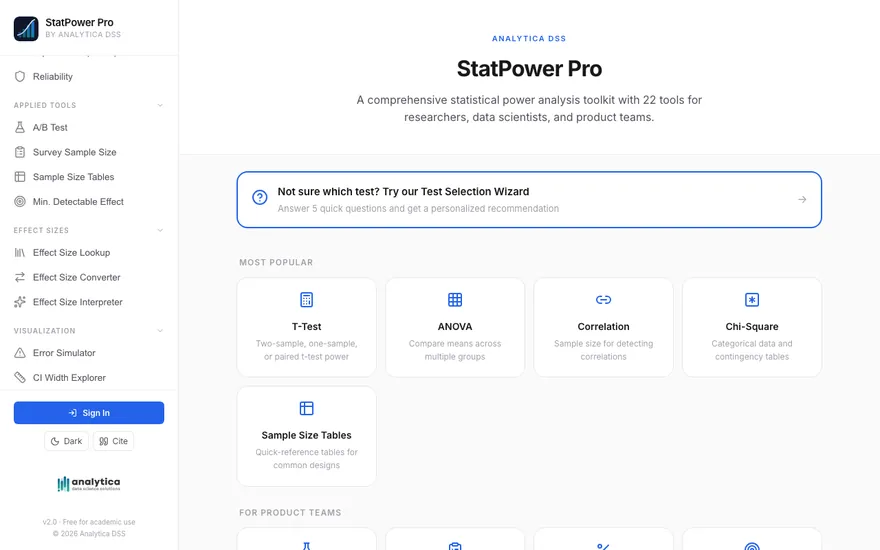Click the Min. Detectable Effect target icon
Screen dimensions: 880x550
pyautogui.click(x=20, y=201)
